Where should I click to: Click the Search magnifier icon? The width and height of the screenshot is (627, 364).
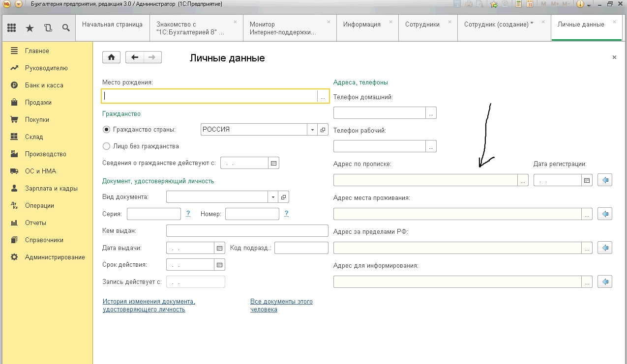(66, 28)
